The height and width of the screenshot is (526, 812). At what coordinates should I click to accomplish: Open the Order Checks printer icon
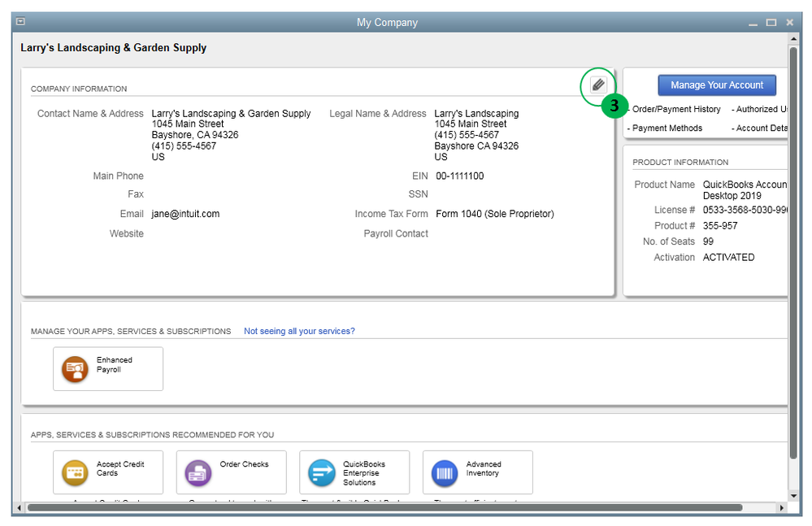click(198, 472)
